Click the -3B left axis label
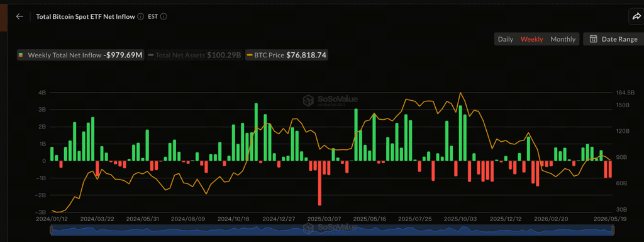Image resolution: width=644 pixels, height=242 pixels. tap(41, 212)
